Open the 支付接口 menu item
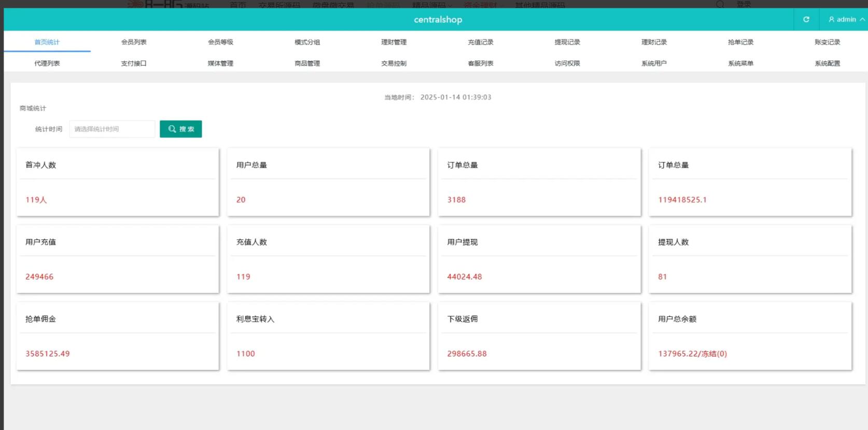This screenshot has height=430, width=868. (x=134, y=63)
